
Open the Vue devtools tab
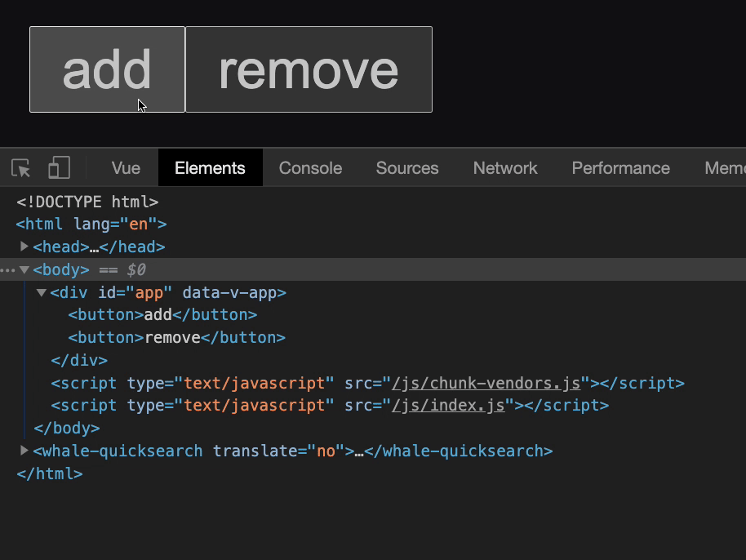click(126, 168)
